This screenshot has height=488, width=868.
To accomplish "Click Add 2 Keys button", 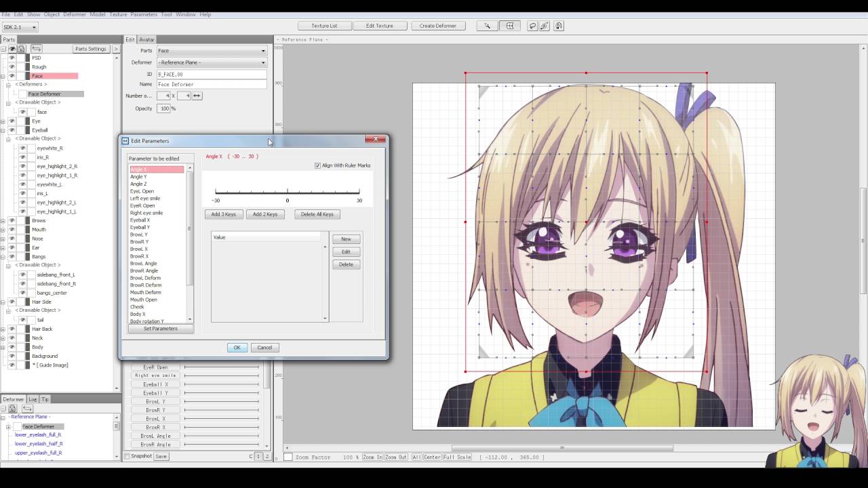I will pos(265,214).
